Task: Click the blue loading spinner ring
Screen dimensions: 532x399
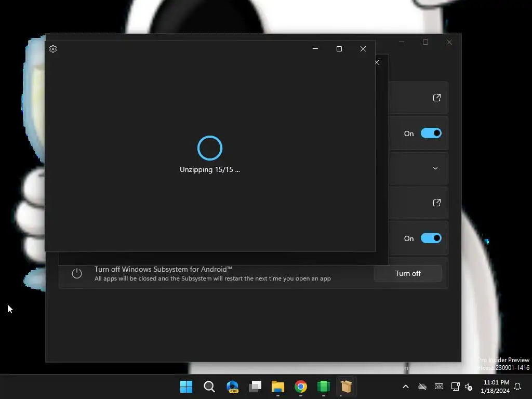Action: tap(210, 148)
